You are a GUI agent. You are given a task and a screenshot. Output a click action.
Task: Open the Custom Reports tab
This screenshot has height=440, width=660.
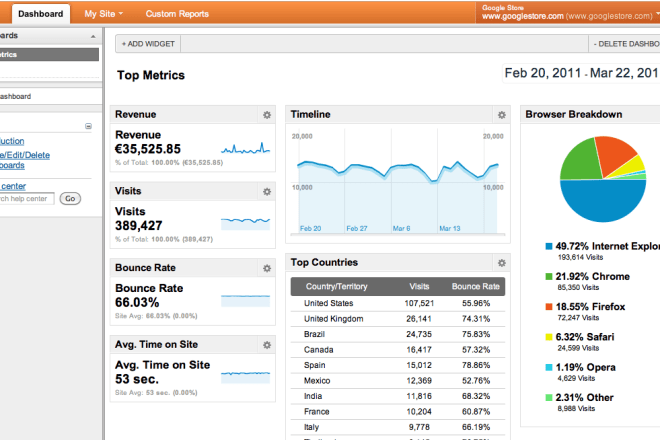[x=177, y=14]
